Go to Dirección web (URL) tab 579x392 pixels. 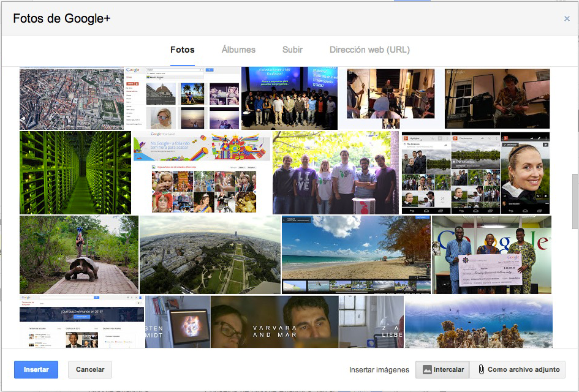coord(369,50)
